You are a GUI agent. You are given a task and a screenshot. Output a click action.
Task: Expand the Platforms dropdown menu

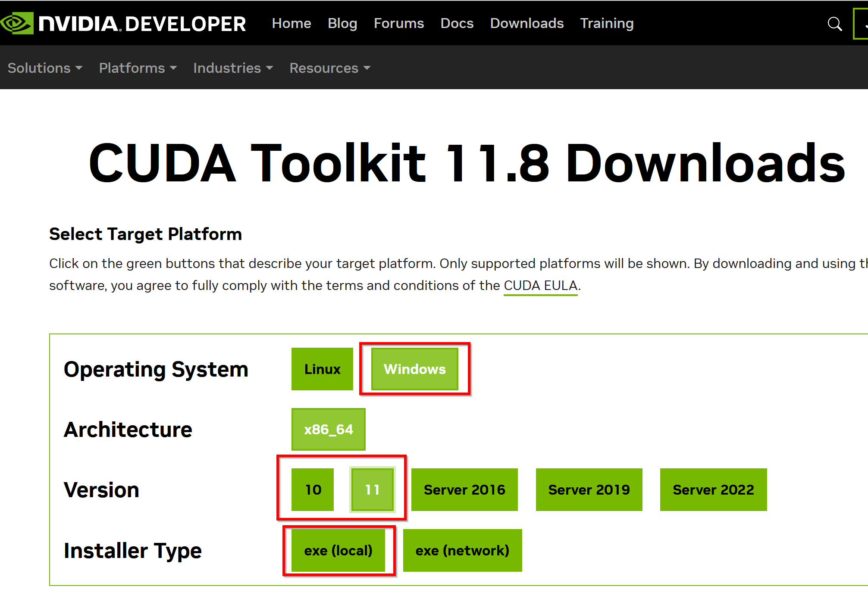click(x=138, y=68)
